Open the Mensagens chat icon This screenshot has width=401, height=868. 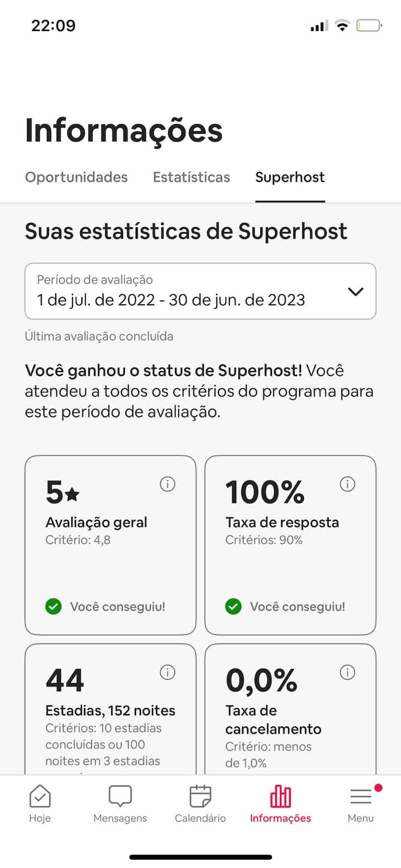(x=120, y=797)
